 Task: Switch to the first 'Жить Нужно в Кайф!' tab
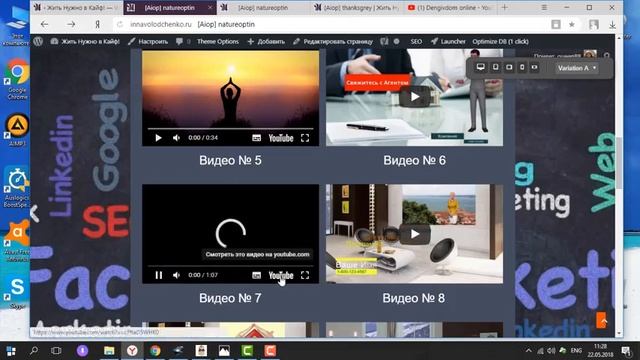tap(76, 8)
